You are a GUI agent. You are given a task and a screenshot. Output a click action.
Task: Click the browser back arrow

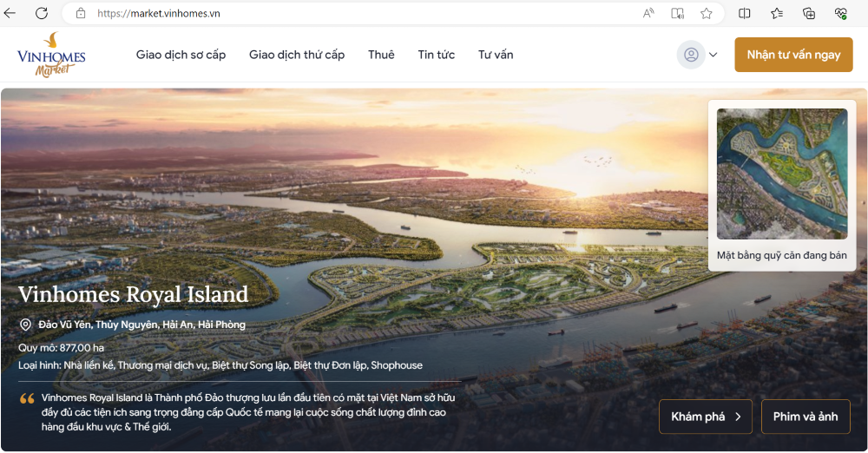10,13
